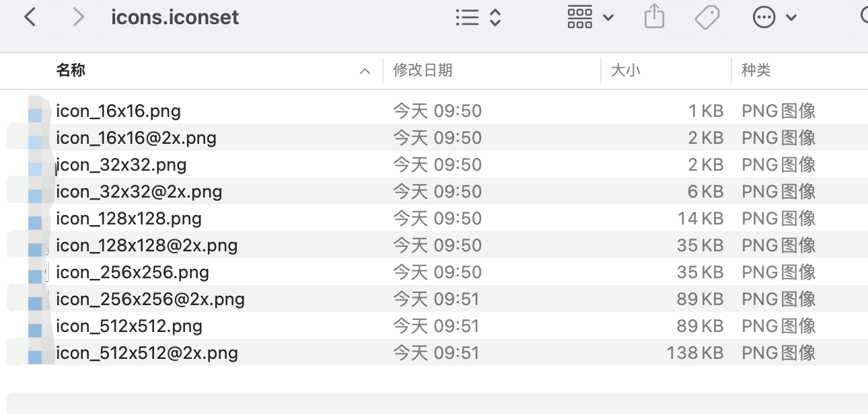Expand the dropdown arrow beside the ellipsis
Viewport: 868px width, 414px height.
click(x=791, y=17)
